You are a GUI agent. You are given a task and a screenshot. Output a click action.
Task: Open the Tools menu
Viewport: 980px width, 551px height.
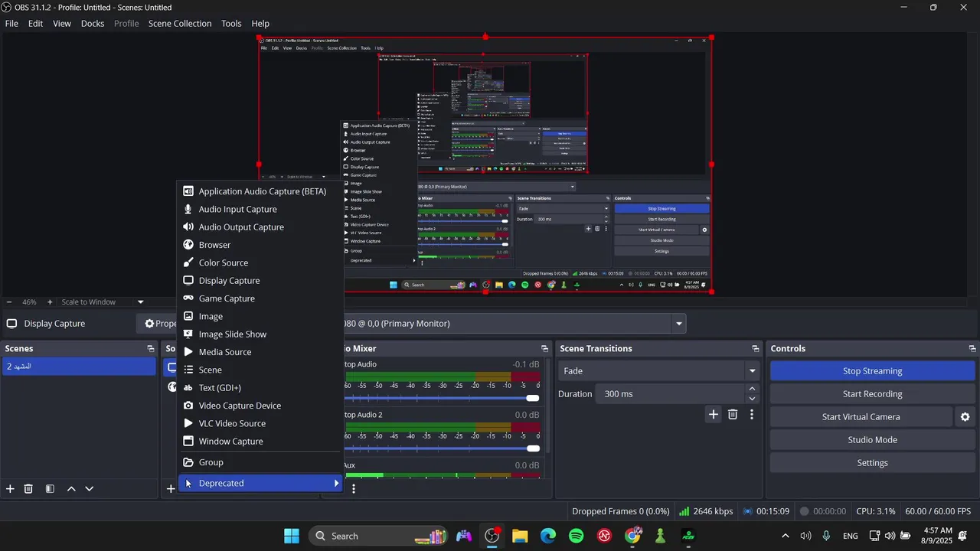coord(231,24)
